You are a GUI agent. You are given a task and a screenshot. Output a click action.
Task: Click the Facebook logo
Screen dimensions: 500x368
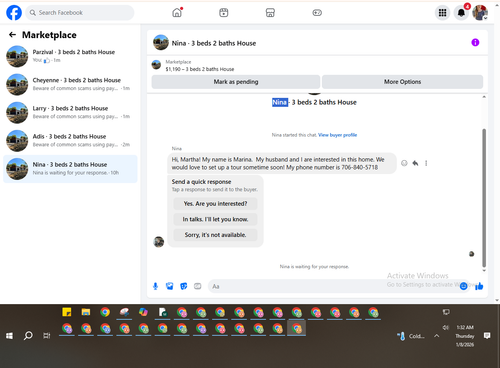(x=14, y=13)
